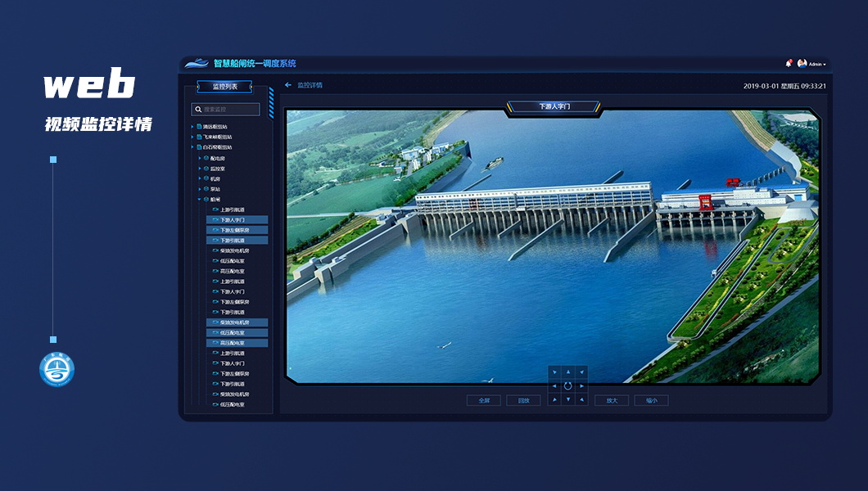
Task: Click the dam video feed
Action: [553, 246]
